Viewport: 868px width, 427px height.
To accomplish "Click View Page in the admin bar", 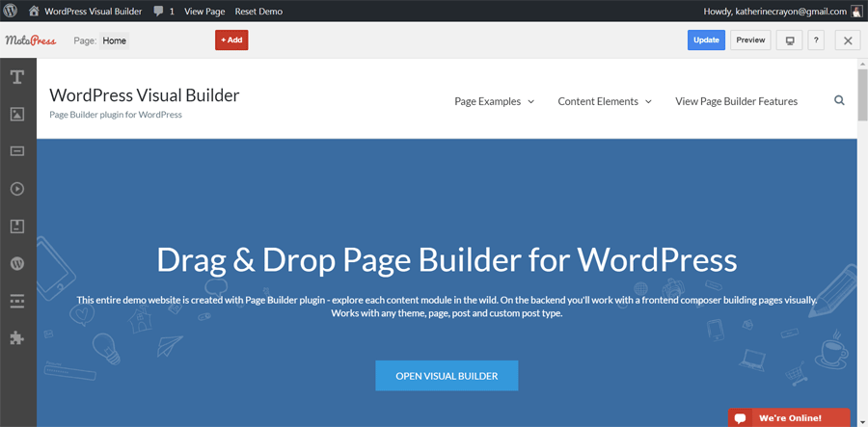I will (204, 12).
